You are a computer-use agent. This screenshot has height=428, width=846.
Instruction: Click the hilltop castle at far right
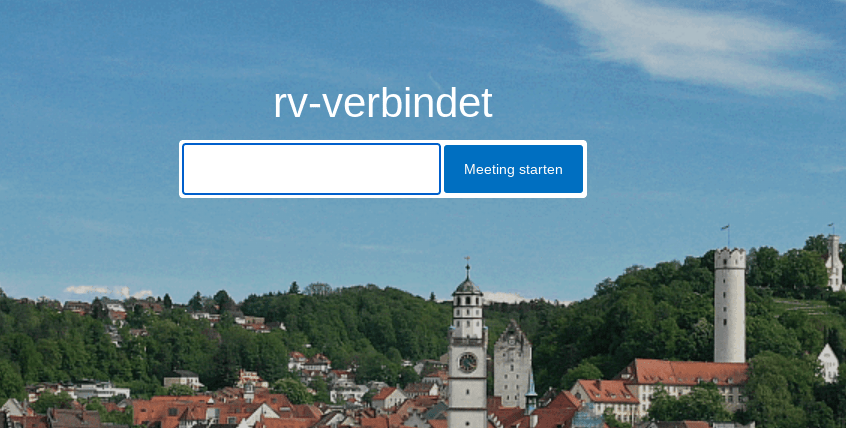[833, 262]
